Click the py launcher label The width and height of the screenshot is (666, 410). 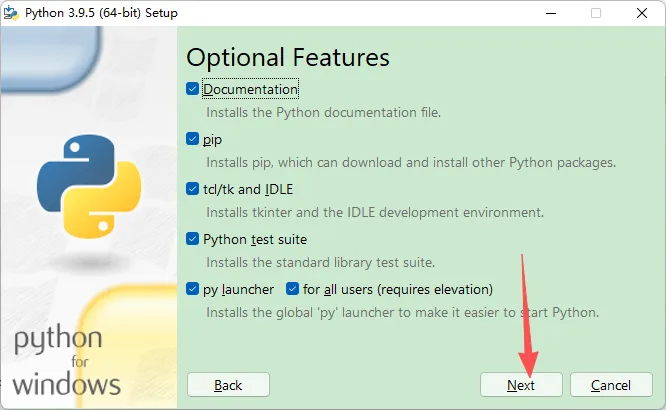(238, 290)
